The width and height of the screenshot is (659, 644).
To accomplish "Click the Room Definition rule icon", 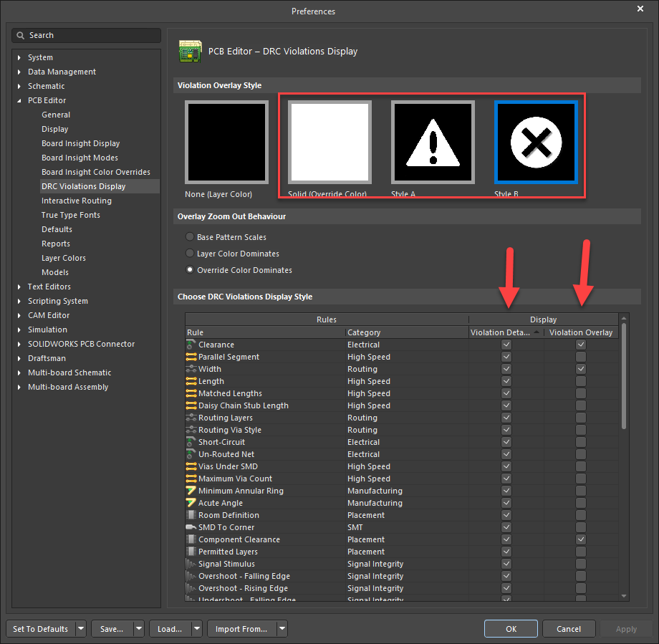I will click(191, 515).
